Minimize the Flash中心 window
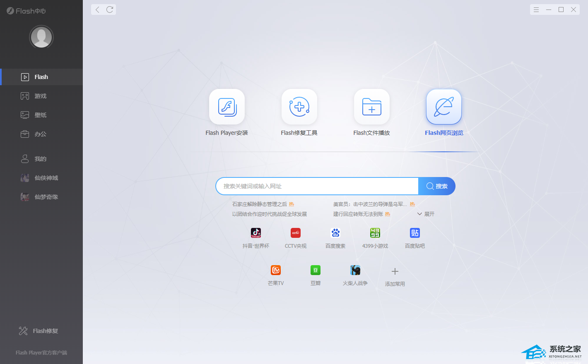588x364 pixels. tap(549, 10)
